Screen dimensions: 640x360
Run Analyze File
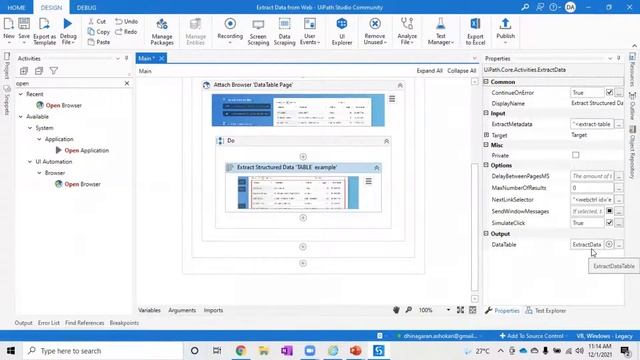[407, 31]
